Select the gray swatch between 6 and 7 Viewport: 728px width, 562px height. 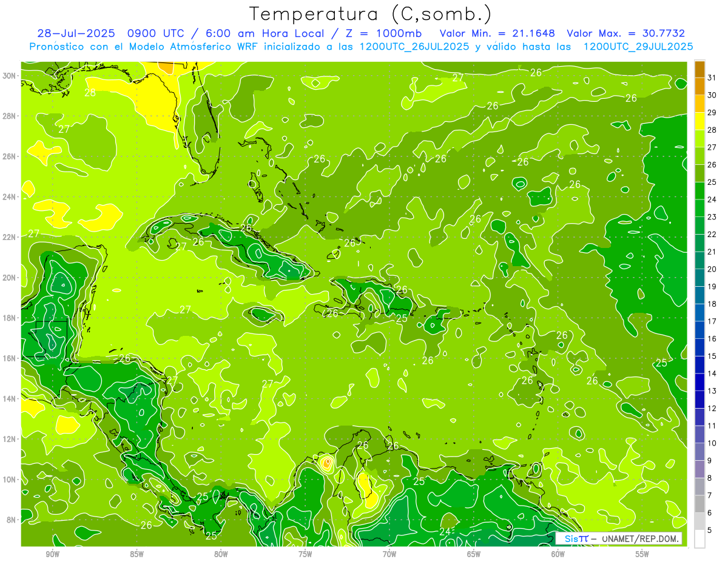[699, 504]
